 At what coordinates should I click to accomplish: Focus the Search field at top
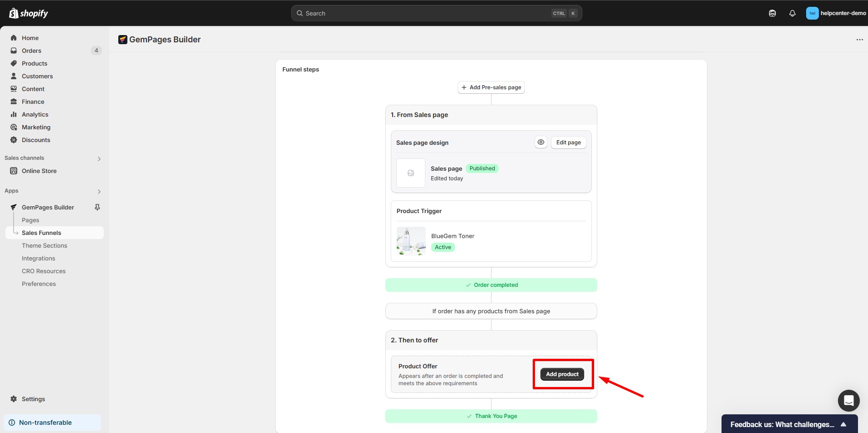[x=428, y=13]
